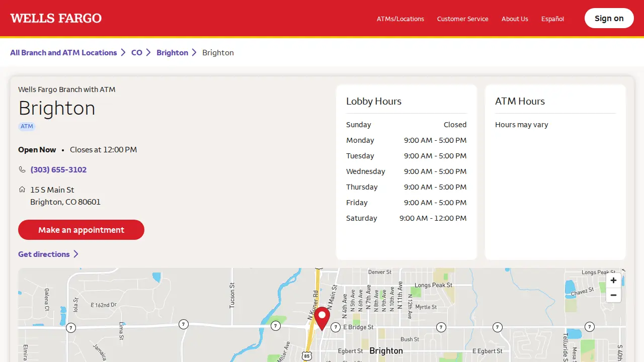Select the Monday lobby hours row
This screenshot has height=362, width=644.
click(407, 140)
